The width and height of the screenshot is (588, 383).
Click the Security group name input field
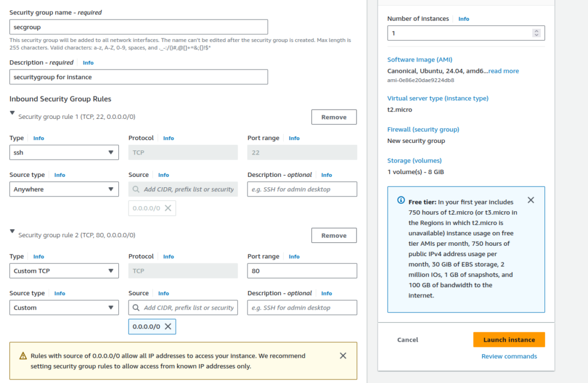tap(139, 27)
